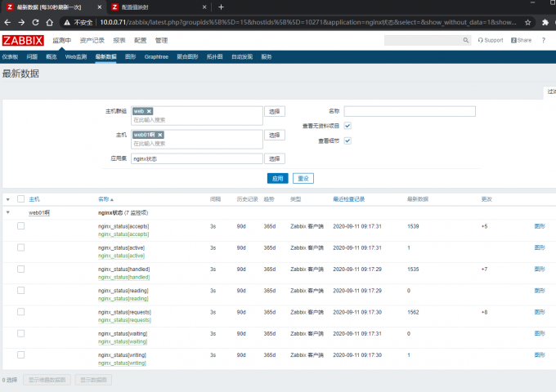
Task: Click the 应用 apply filter button
Action: (x=278, y=179)
